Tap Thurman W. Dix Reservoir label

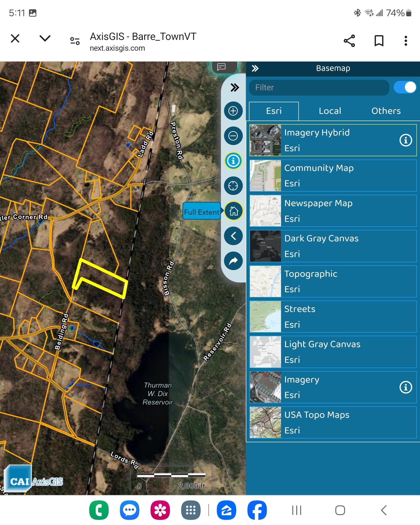tap(158, 394)
